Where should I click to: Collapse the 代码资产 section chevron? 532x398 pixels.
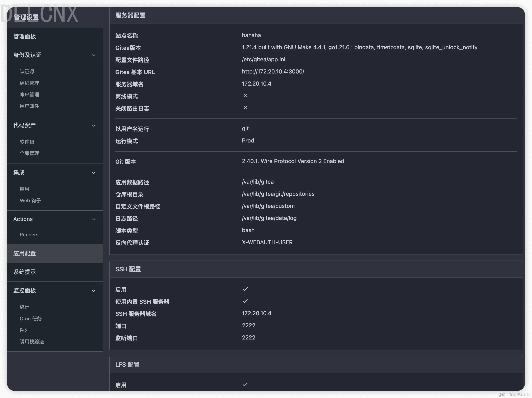94,125
